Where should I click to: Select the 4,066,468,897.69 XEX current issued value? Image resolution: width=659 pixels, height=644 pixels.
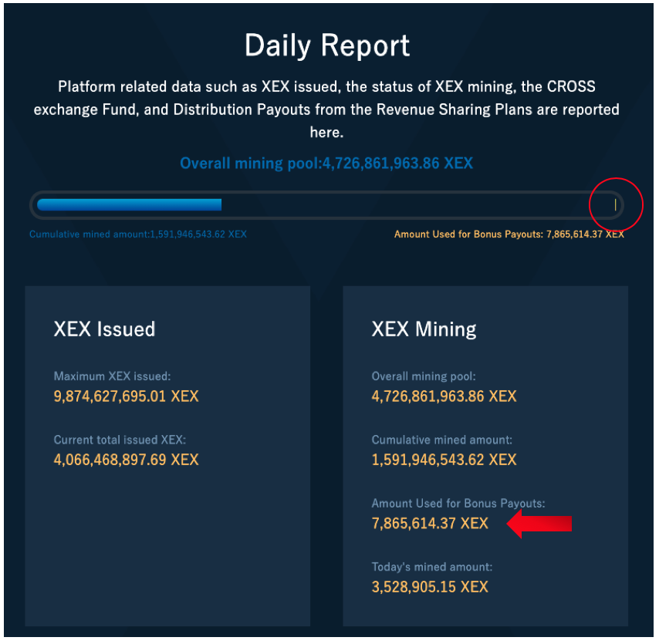pos(126,460)
